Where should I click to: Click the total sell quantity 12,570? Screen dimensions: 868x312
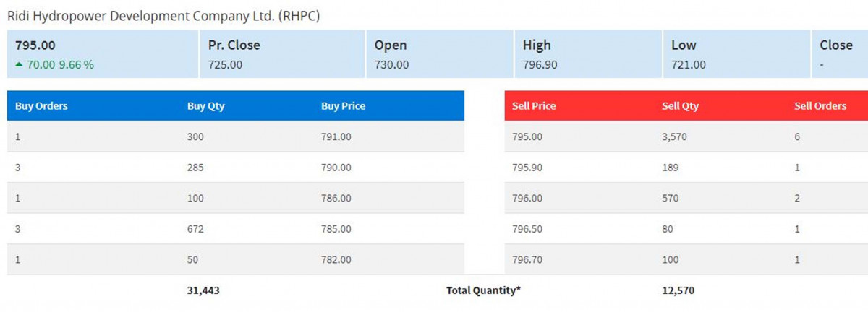[x=678, y=290]
